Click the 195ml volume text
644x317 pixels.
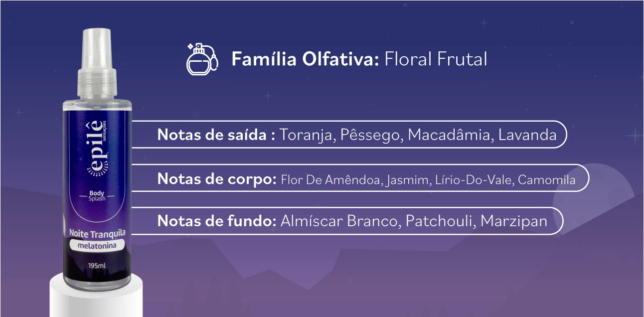click(x=97, y=266)
